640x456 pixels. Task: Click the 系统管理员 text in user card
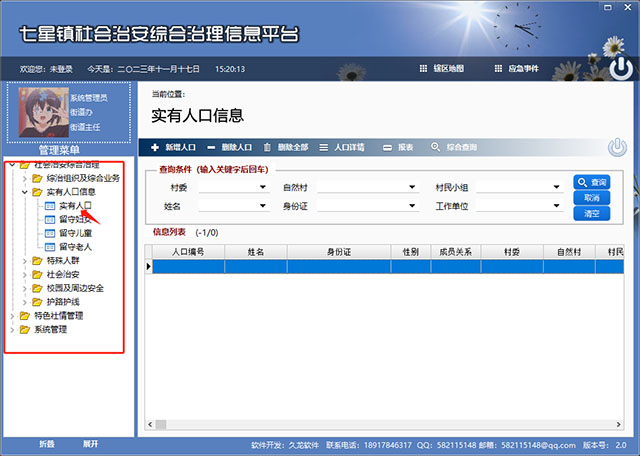pos(89,98)
